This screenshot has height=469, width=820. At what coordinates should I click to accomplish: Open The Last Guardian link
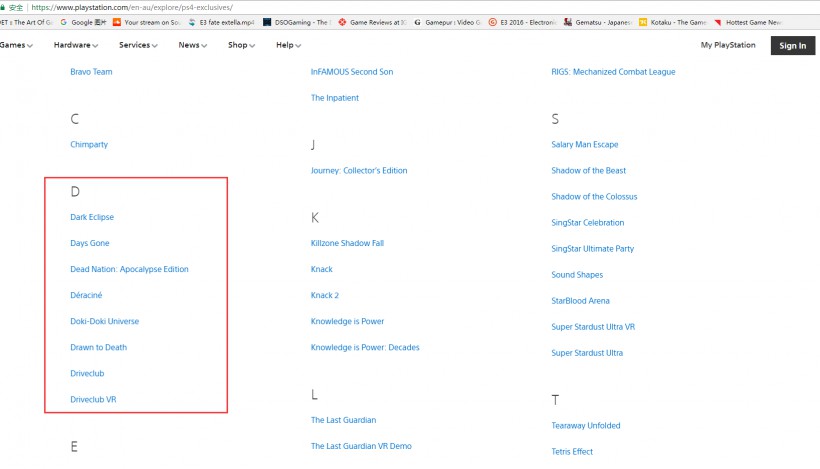pos(343,420)
